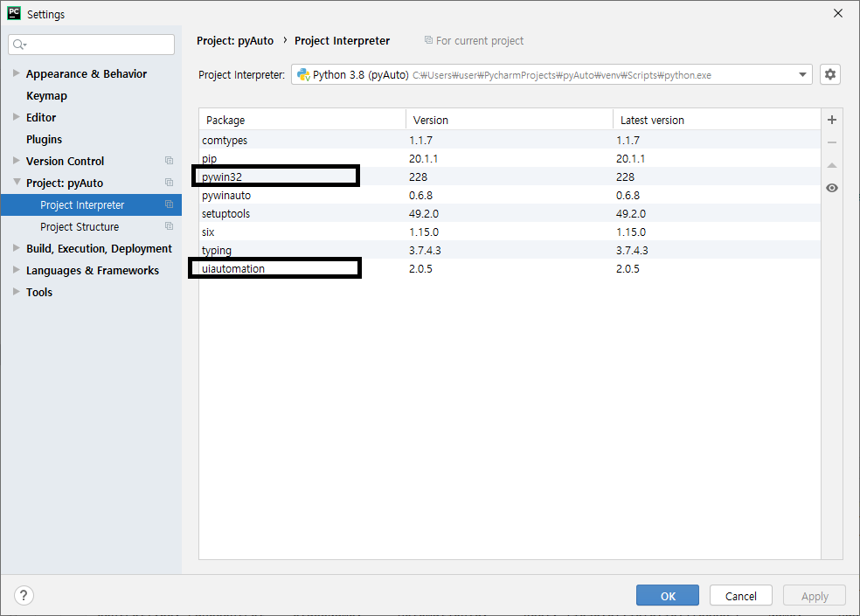Open the Keymap settings page
Viewport: 860px width, 616px height.
pyautogui.click(x=46, y=95)
